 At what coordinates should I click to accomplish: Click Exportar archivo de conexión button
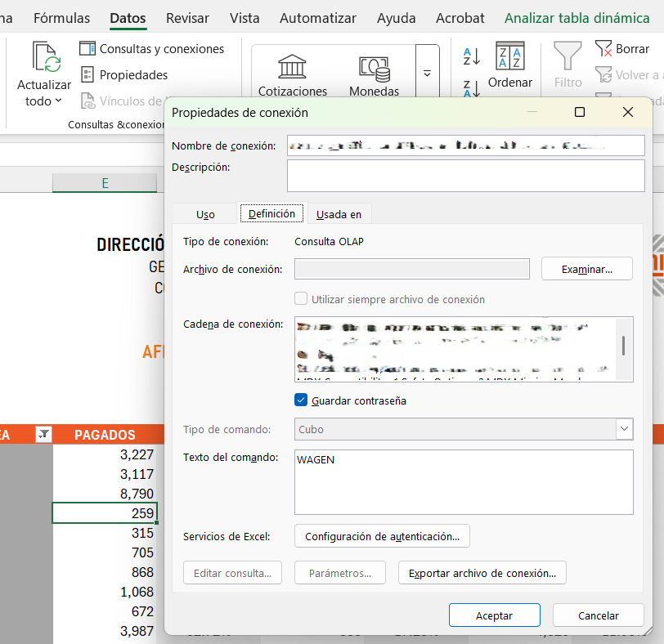482,573
